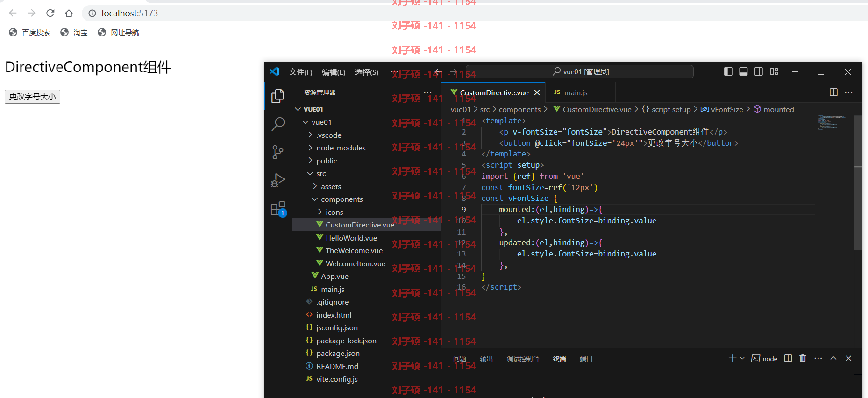Screen dimensions: 868x398
Task: Toggle primary side bar layout icon
Action: click(728, 71)
